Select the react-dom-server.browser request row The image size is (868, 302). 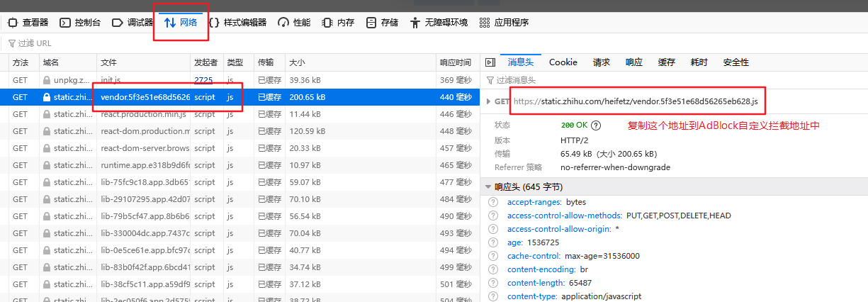click(145, 148)
